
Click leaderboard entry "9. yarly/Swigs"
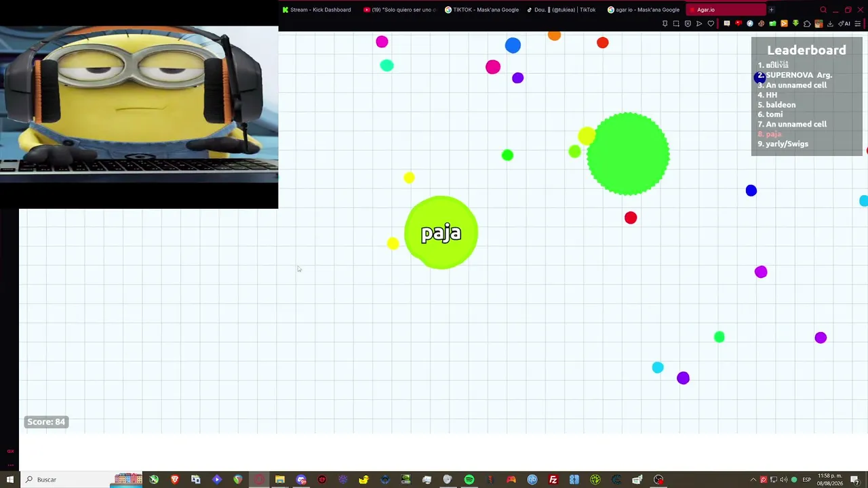[783, 144]
